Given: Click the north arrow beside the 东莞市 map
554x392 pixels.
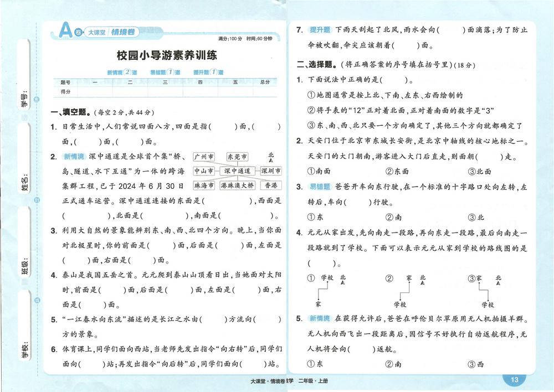Looking at the screenshot, I should pos(271,157).
